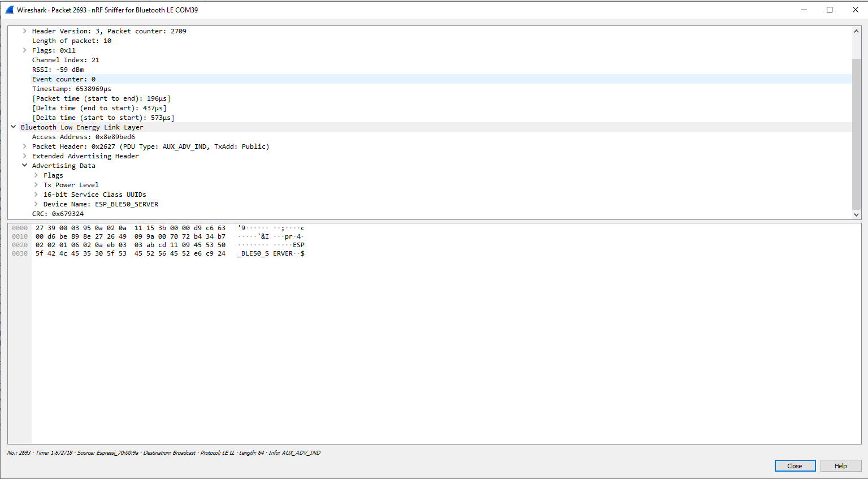Collapse the Bluetooth Low Energy Link Layer section
This screenshot has width=868, height=479.
click(x=13, y=127)
